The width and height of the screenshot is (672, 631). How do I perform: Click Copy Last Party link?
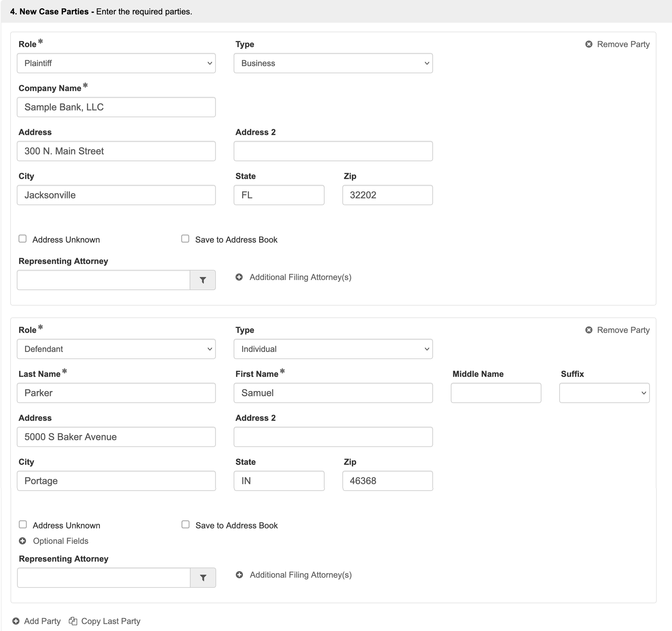coord(111,621)
